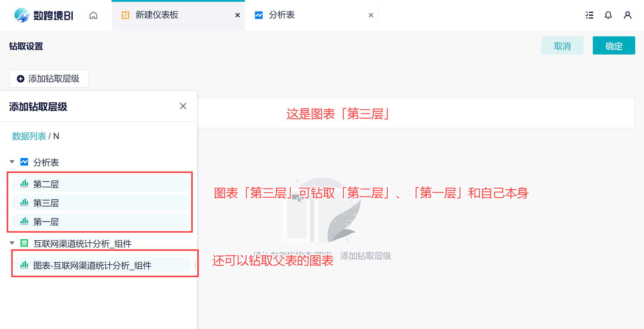Click the bar chart icon beside 第二层

coord(24,184)
